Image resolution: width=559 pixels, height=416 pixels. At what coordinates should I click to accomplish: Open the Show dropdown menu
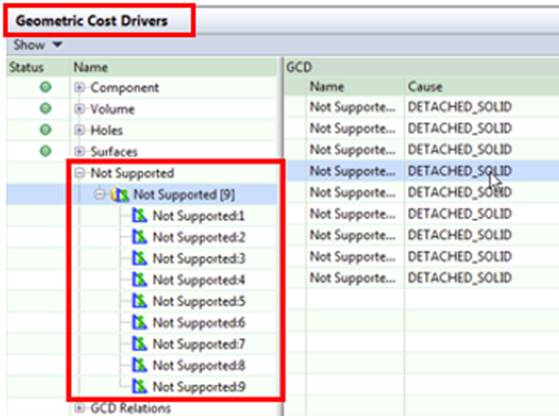[37, 45]
